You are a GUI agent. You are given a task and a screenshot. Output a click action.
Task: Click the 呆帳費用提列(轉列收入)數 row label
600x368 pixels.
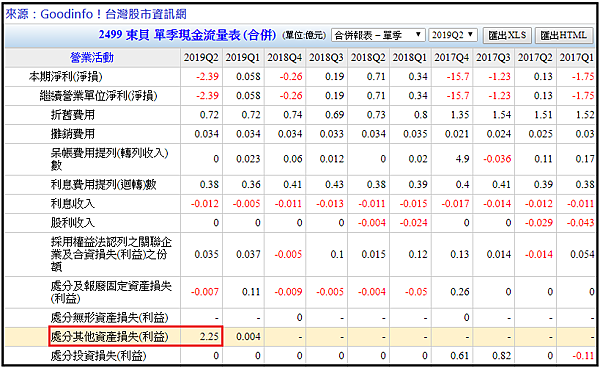(x=109, y=159)
